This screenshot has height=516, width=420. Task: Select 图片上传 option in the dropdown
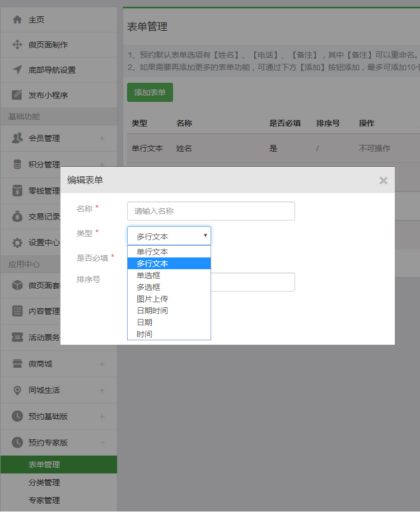152,299
